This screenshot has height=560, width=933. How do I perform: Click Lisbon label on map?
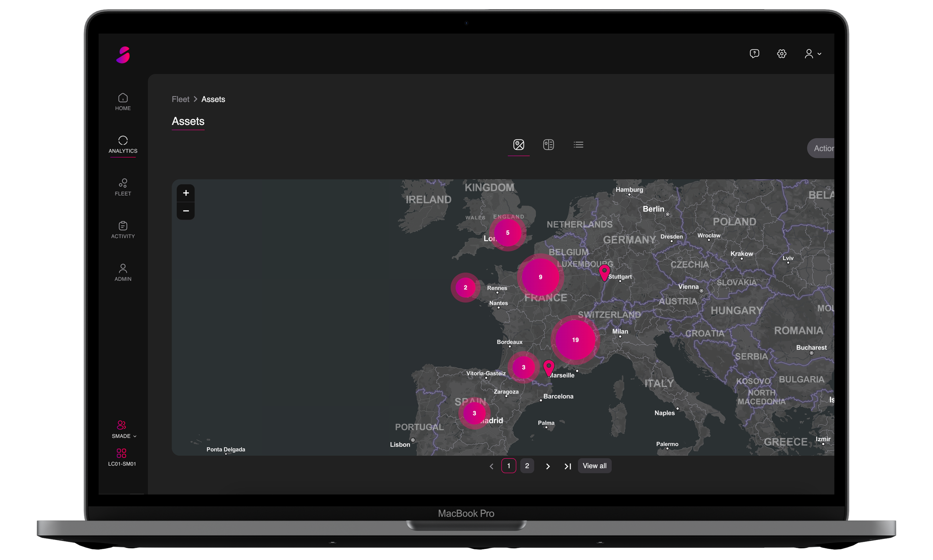click(x=400, y=444)
